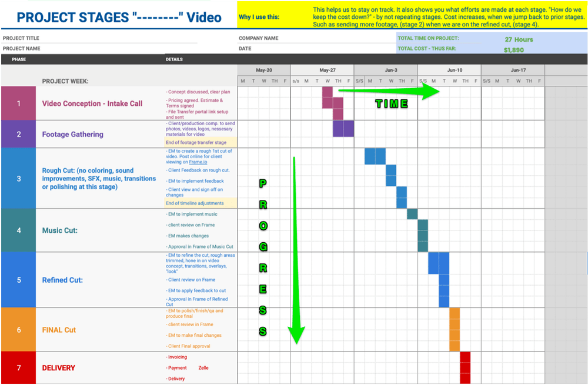Click the Zelle payment text
588x385 pixels.
point(203,368)
